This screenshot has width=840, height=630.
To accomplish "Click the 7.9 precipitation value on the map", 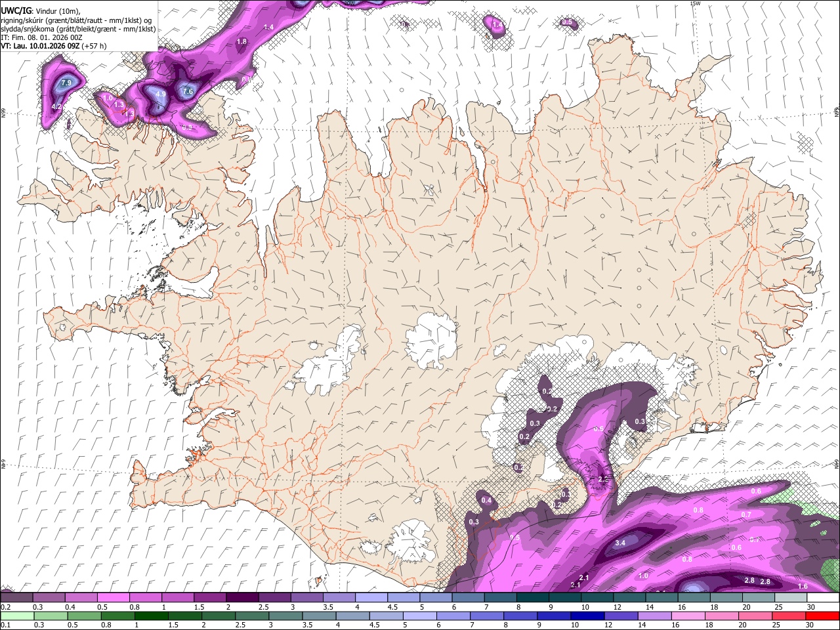I will point(66,83).
